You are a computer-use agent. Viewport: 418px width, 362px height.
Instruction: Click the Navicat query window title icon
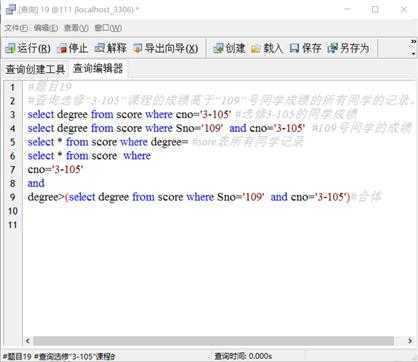click(11, 9)
